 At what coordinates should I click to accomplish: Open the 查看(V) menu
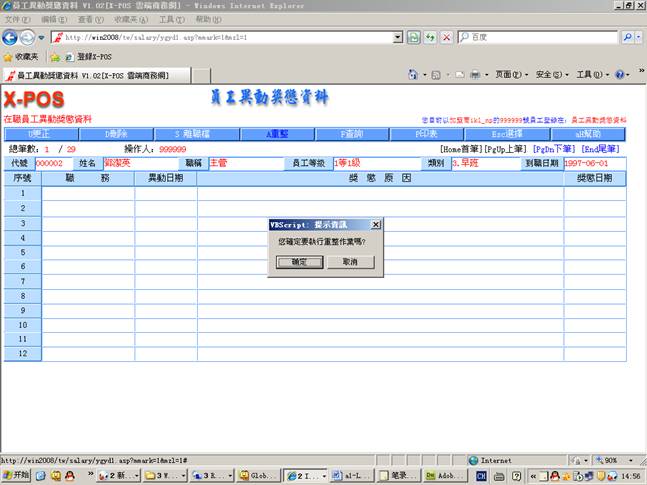(x=91, y=19)
